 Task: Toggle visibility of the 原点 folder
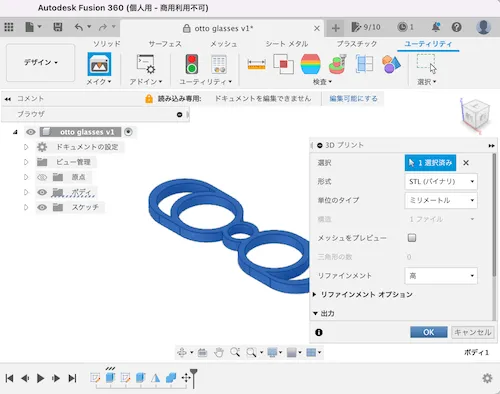click(x=42, y=177)
